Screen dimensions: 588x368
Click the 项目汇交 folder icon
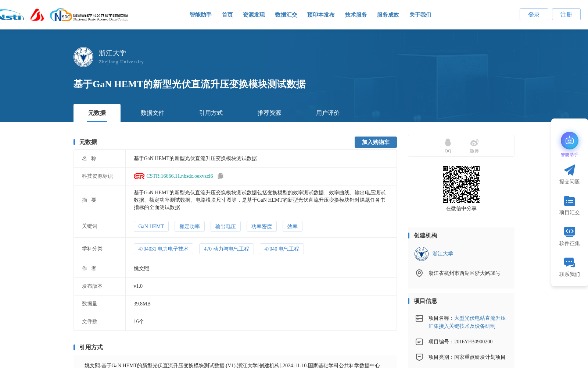point(570,201)
